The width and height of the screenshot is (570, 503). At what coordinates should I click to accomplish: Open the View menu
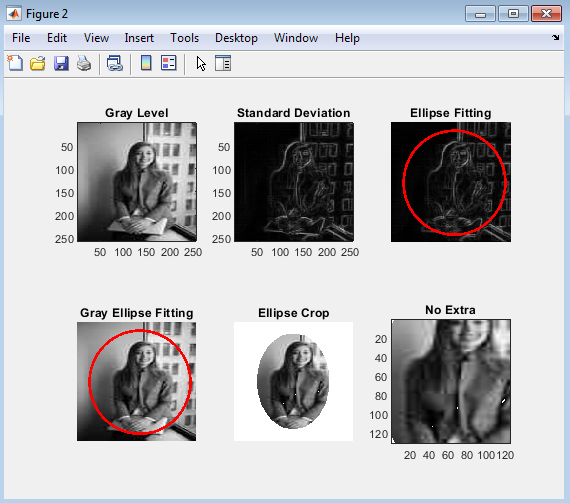coord(96,38)
